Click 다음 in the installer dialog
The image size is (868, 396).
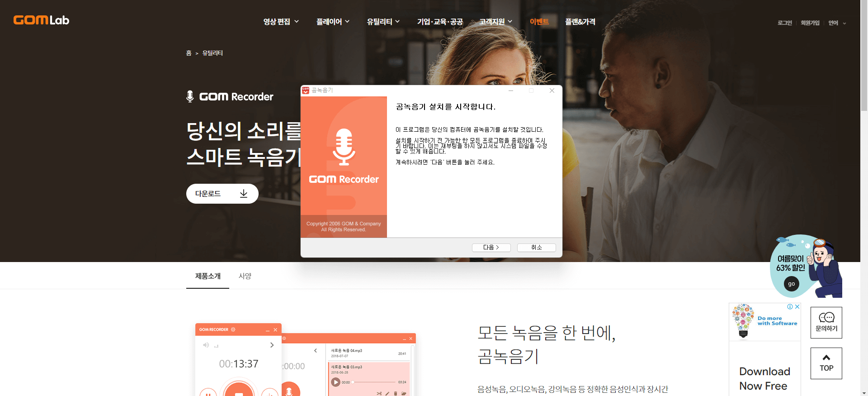[491, 248]
